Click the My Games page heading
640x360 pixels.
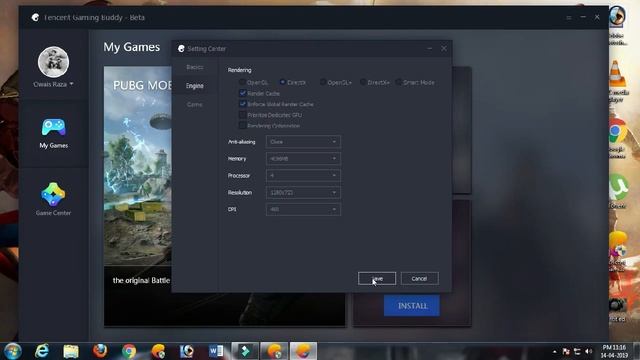(131, 47)
